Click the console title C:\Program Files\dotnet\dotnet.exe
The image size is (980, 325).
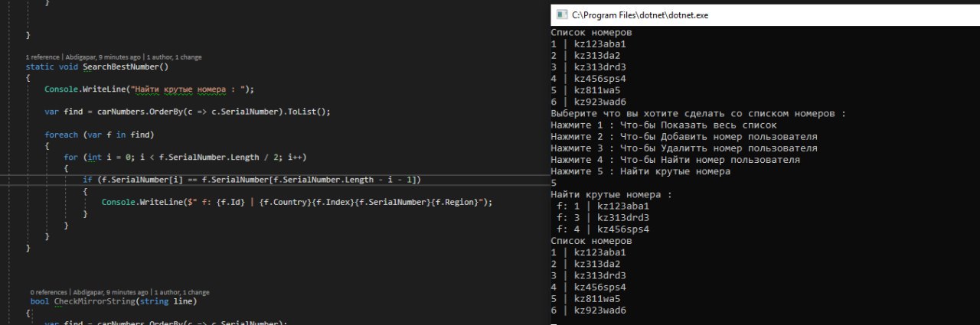(x=640, y=15)
